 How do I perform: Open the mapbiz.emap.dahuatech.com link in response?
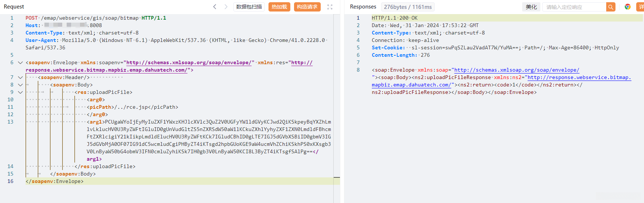coord(411,85)
